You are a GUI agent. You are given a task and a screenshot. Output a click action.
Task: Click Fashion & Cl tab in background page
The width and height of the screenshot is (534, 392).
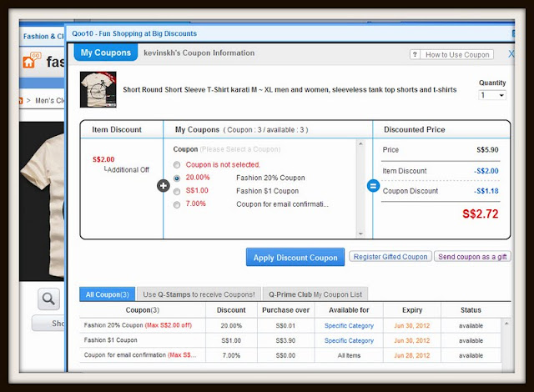43,37
